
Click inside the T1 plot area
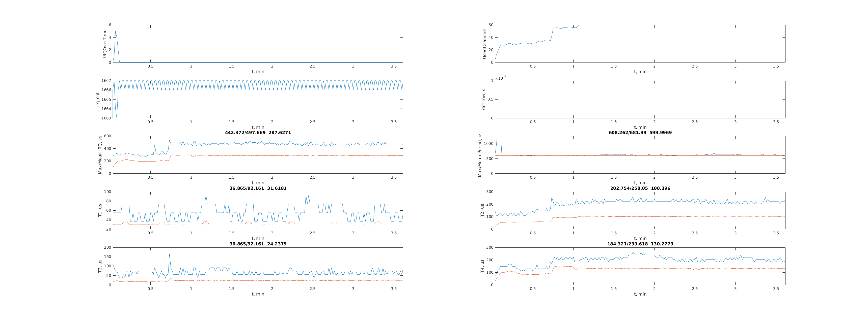(x=258, y=210)
